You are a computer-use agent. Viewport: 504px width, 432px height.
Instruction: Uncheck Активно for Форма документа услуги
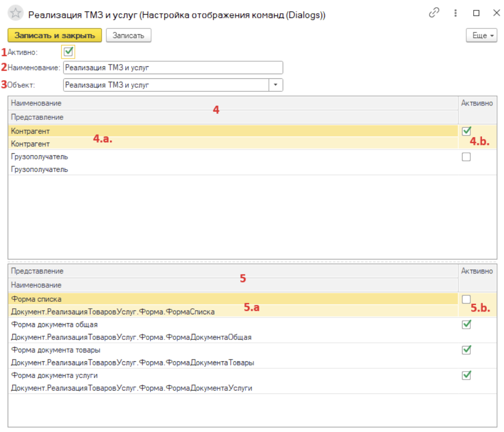(x=466, y=375)
